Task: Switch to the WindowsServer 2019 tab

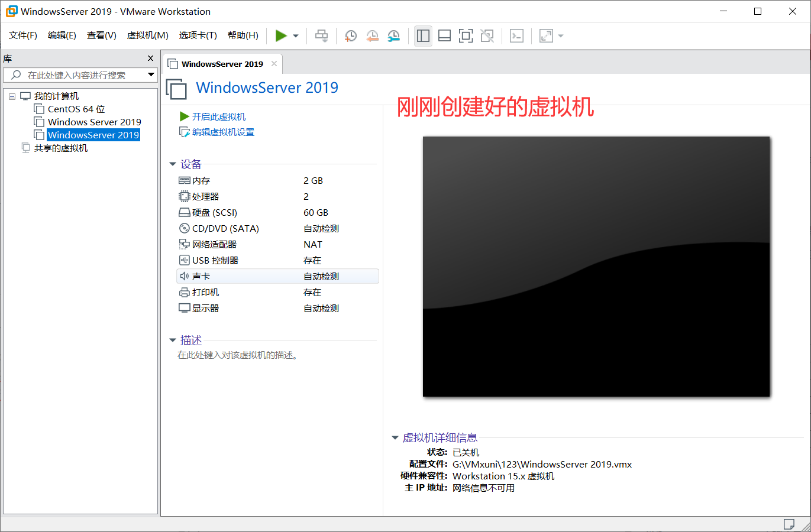Action: (222, 64)
